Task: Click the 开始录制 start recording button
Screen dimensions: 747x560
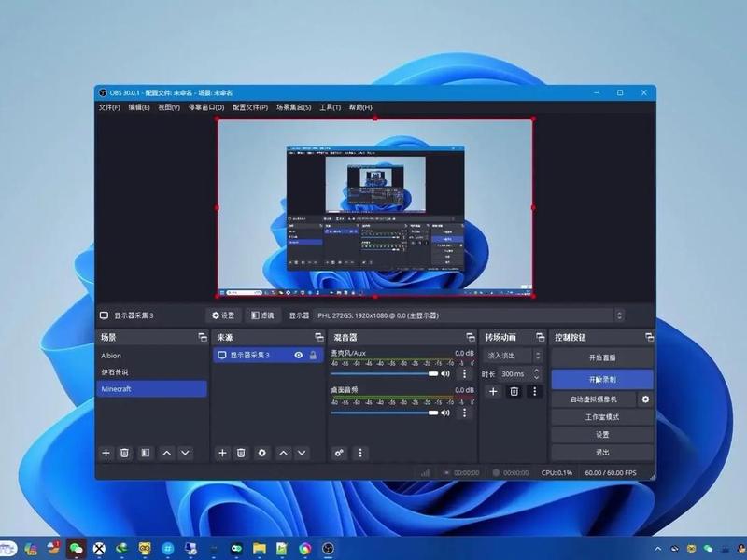Action: (x=602, y=380)
